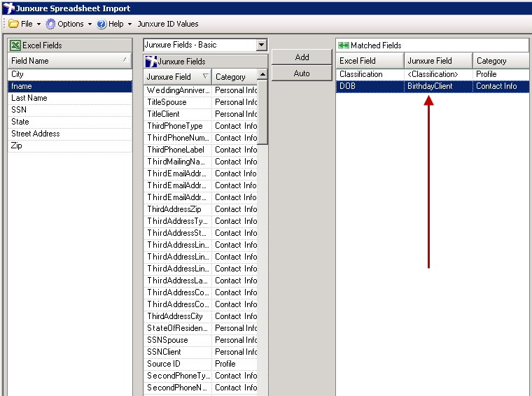
Task: Click the Excel icon in Excel Fields header
Action: [15, 45]
